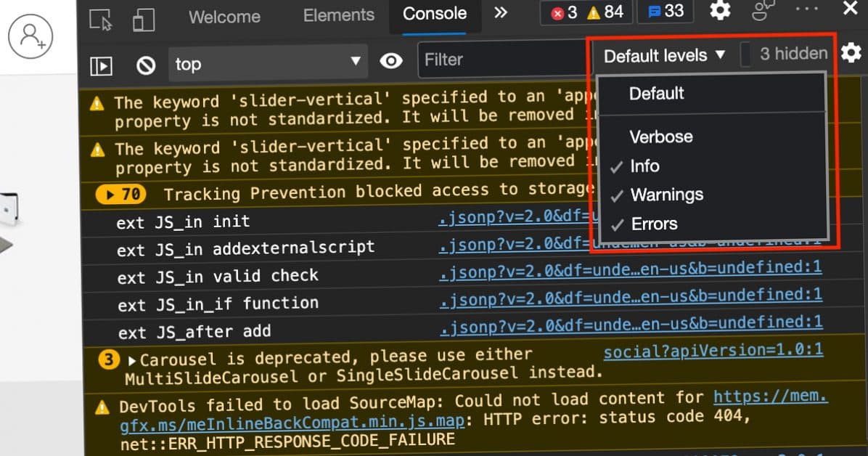
Task: Uncheck the Warnings log level
Action: coord(666,195)
